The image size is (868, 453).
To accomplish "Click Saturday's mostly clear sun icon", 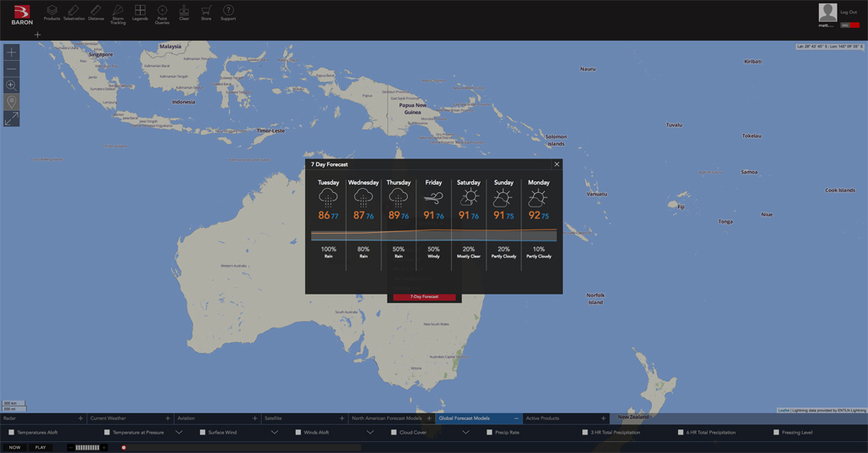I will (x=469, y=197).
